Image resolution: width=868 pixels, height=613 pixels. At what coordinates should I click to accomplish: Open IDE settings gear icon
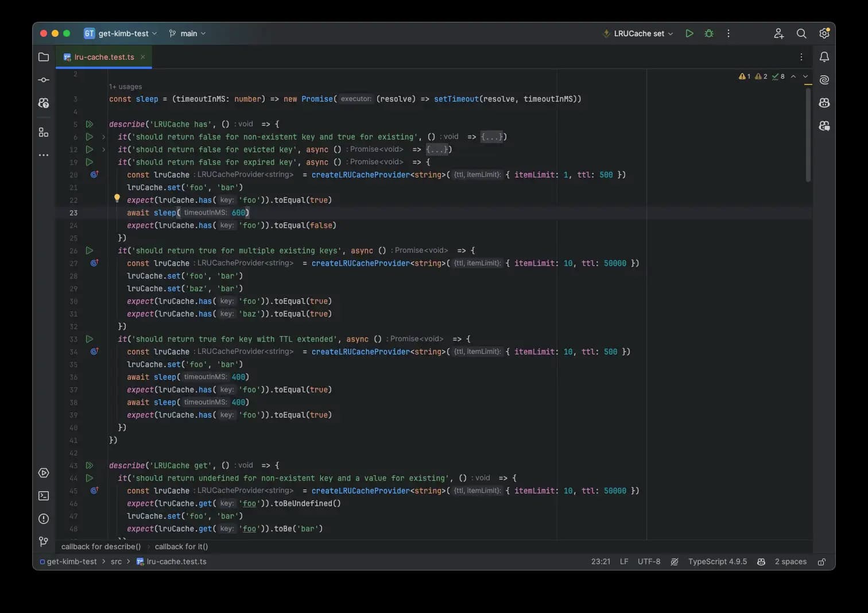point(824,33)
